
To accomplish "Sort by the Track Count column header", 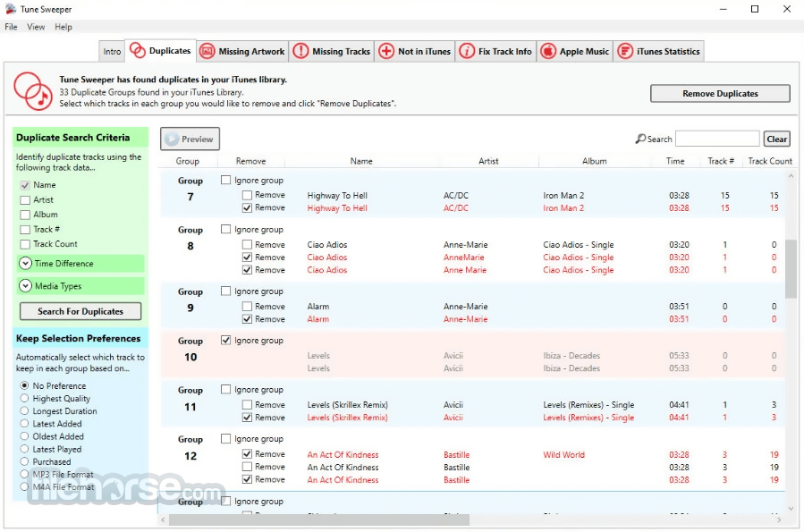I will (x=770, y=161).
